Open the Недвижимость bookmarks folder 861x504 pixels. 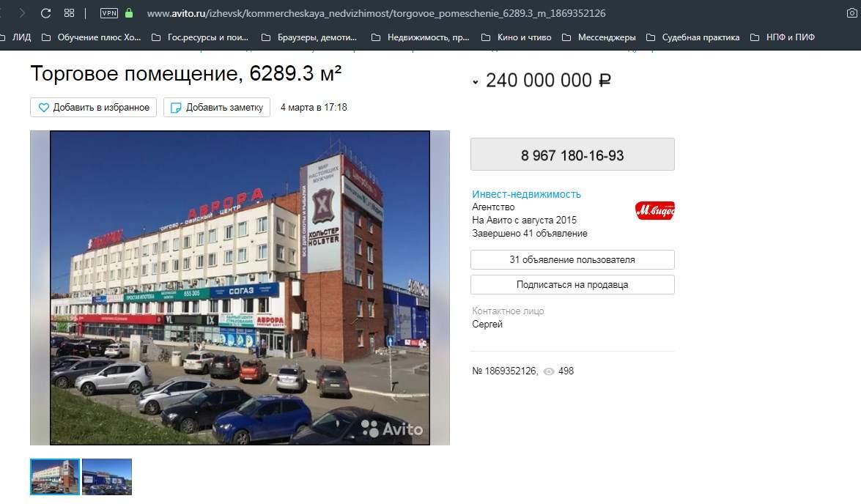point(421,37)
